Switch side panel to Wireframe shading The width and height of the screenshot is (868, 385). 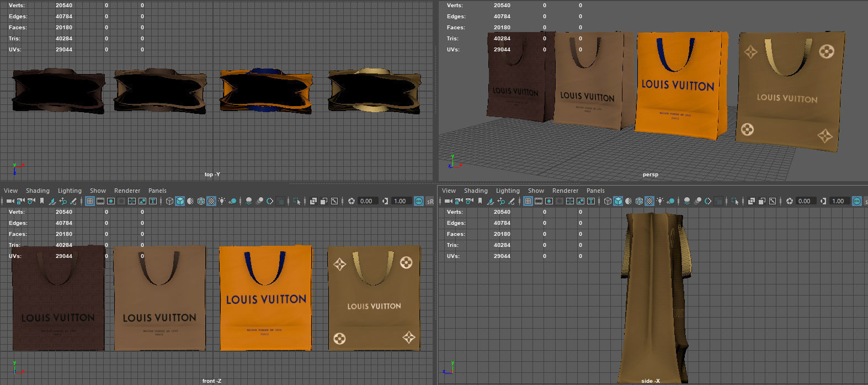pyautogui.click(x=608, y=201)
